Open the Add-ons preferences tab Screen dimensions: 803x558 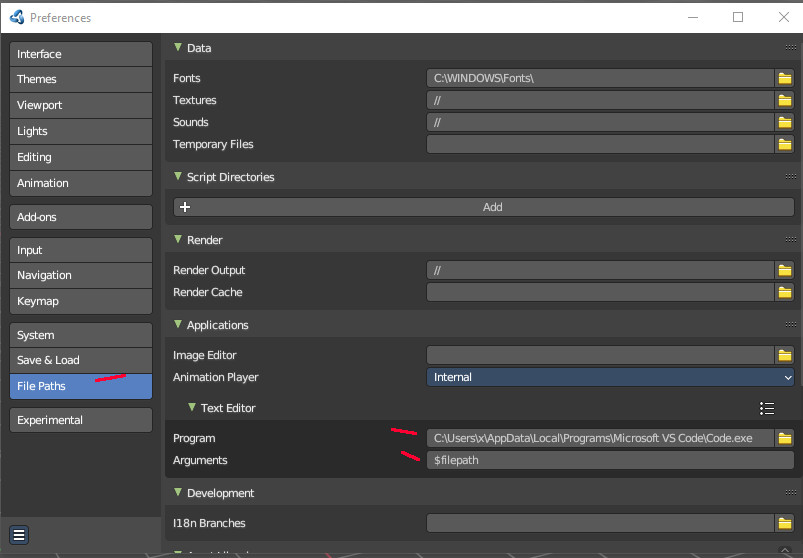point(81,217)
